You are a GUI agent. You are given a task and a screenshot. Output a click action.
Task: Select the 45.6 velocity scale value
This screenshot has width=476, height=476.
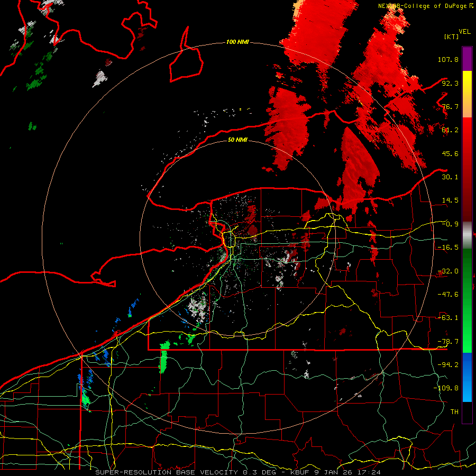click(x=450, y=153)
